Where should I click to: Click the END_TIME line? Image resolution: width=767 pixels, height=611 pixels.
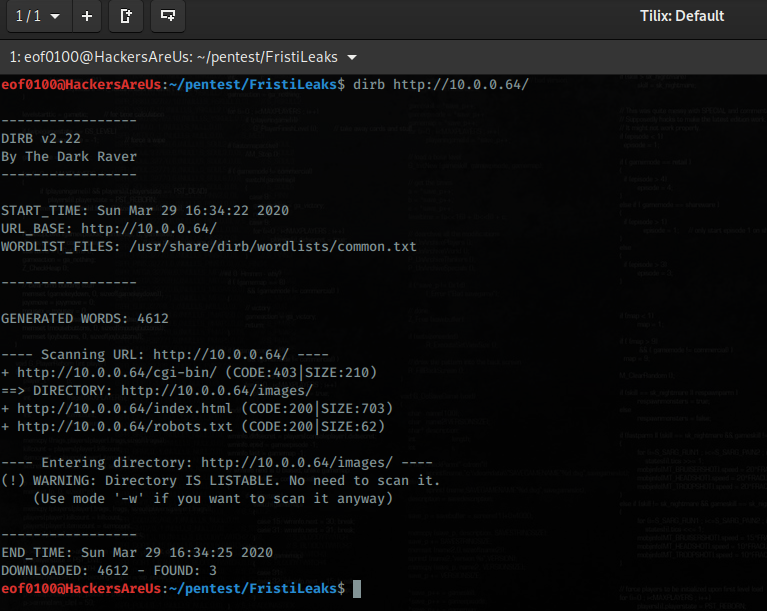point(136,552)
